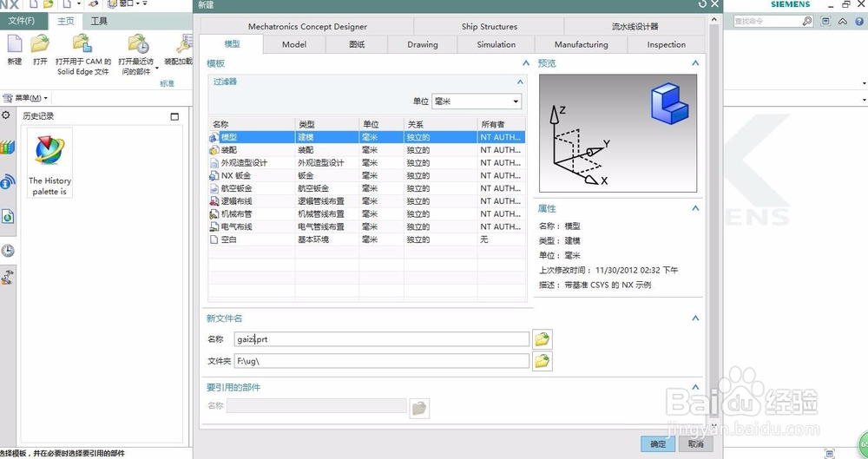Image resolution: width=868 pixels, height=459 pixels.
Task: Open the 菜单(M) dropdown arrow
Action: 45,99
